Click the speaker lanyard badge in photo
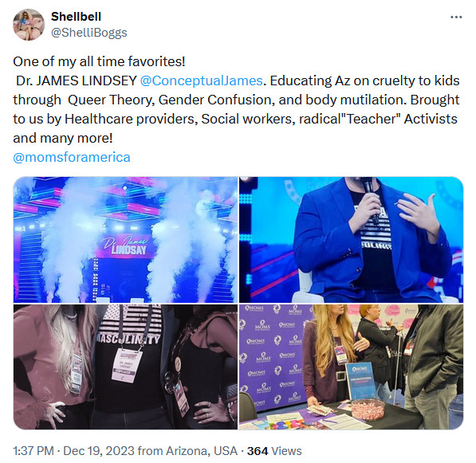Screen dimensions: 476x463 click(x=127, y=364)
